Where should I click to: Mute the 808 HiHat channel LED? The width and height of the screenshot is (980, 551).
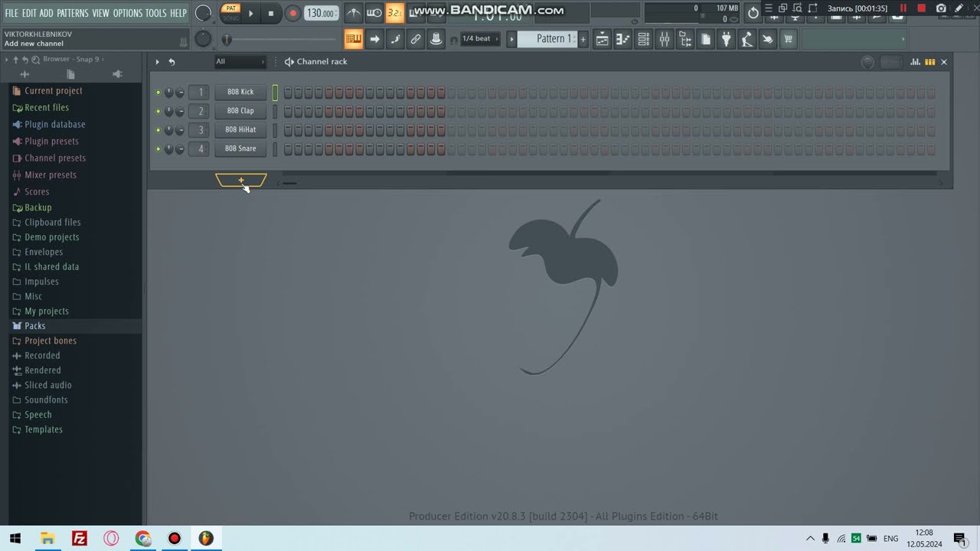pos(158,130)
